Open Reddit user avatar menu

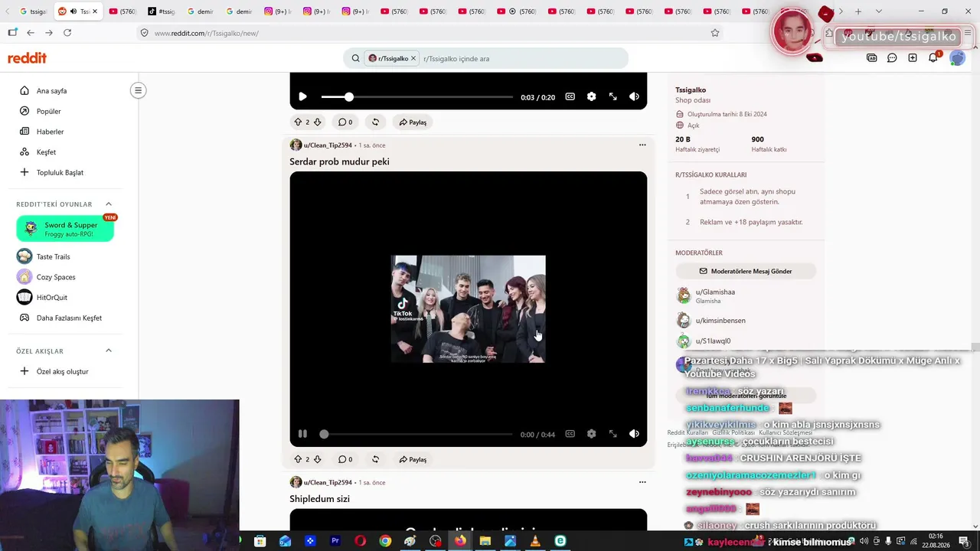pyautogui.click(x=957, y=57)
